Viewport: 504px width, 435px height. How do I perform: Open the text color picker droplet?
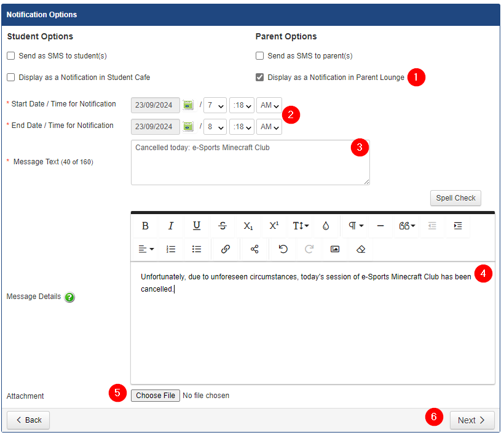(x=326, y=226)
